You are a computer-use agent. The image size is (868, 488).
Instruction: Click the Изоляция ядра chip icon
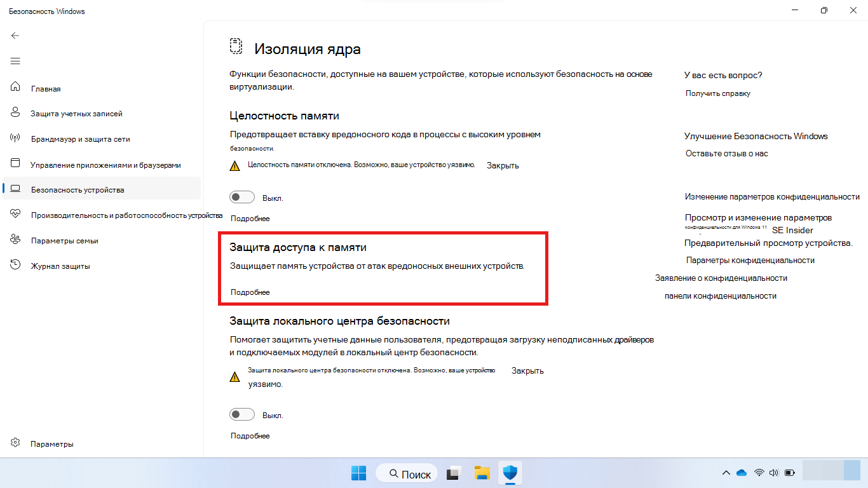pyautogui.click(x=236, y=47)
